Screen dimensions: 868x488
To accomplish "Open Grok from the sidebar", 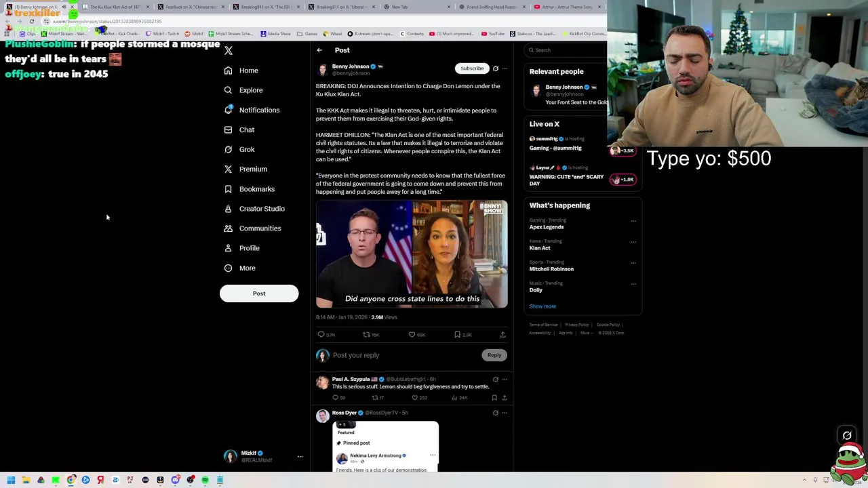I will tap(239, 149).
